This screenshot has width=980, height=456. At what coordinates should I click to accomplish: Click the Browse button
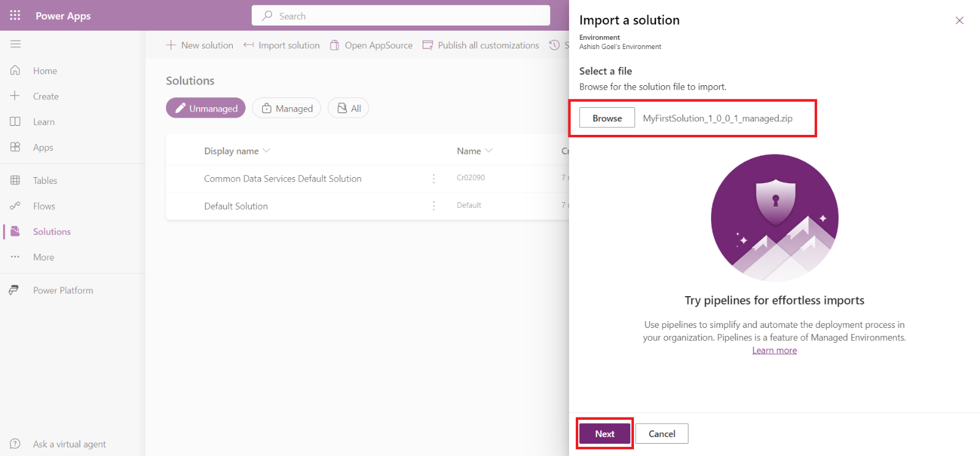(607, 118)
